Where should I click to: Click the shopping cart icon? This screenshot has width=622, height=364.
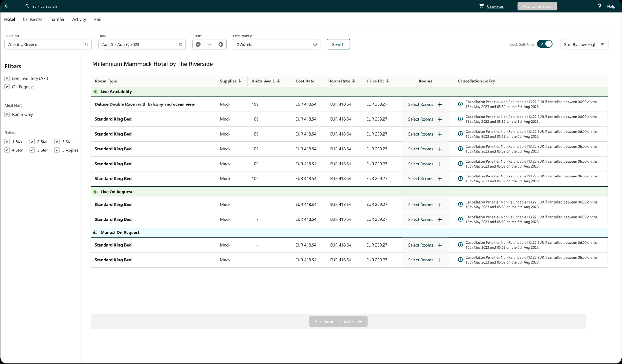pos(481,6)
